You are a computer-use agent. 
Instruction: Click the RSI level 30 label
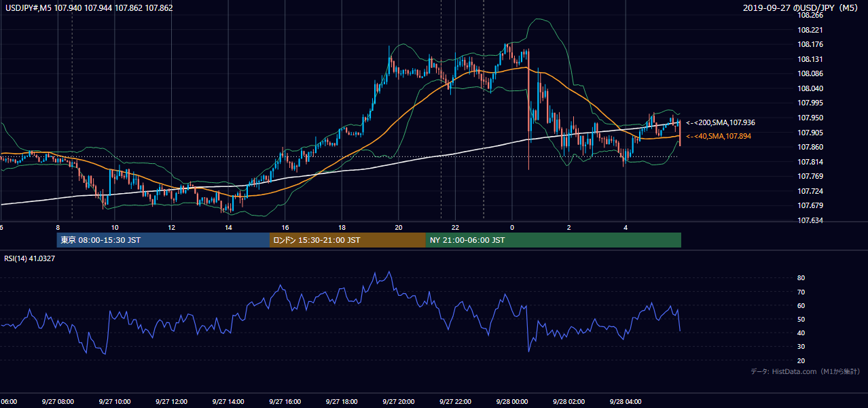801,347
